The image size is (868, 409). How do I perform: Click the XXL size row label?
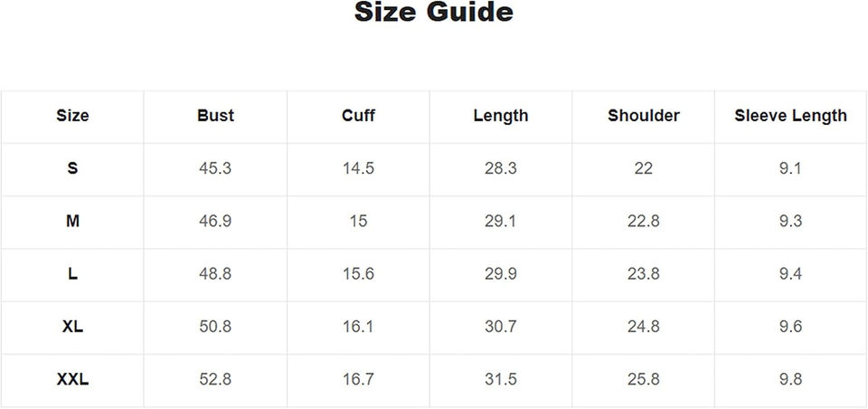[72, 380]
